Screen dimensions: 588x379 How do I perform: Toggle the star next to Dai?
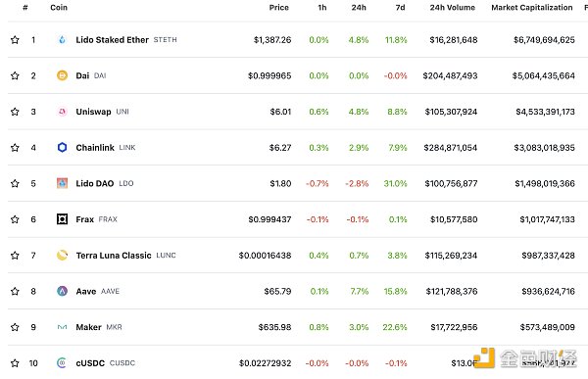point(15,75)
